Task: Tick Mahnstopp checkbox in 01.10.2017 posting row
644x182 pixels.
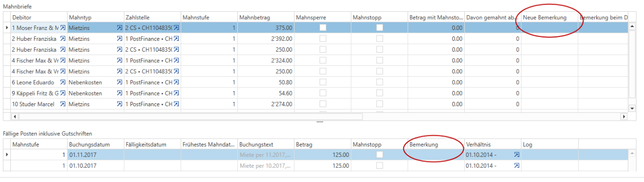Action: tap(380, 165)
